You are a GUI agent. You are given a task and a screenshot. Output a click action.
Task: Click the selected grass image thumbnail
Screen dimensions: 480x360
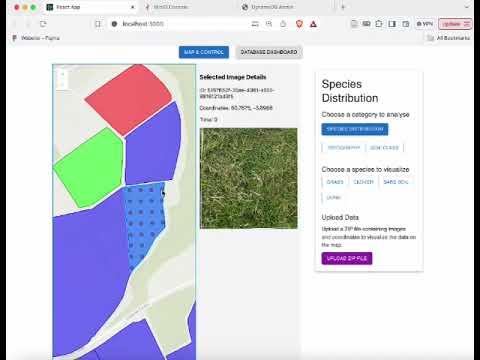[x=249, y=178]
